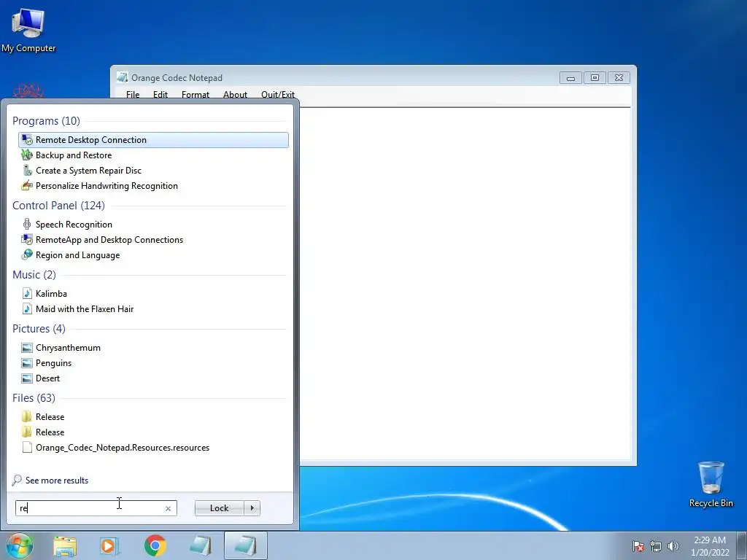Open Windows Explorer from the taskbar
The height and width of the screenshot is (560, 747).
pos(65,545)
